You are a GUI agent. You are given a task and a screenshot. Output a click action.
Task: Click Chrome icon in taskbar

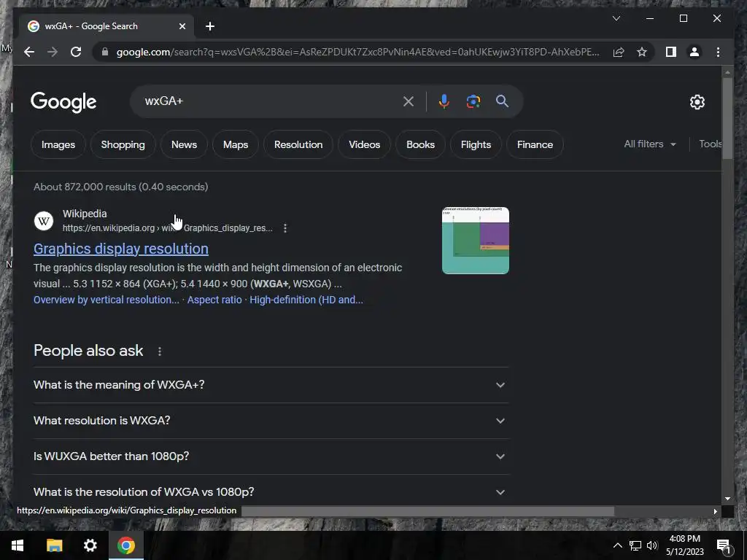tap(126, 545)
